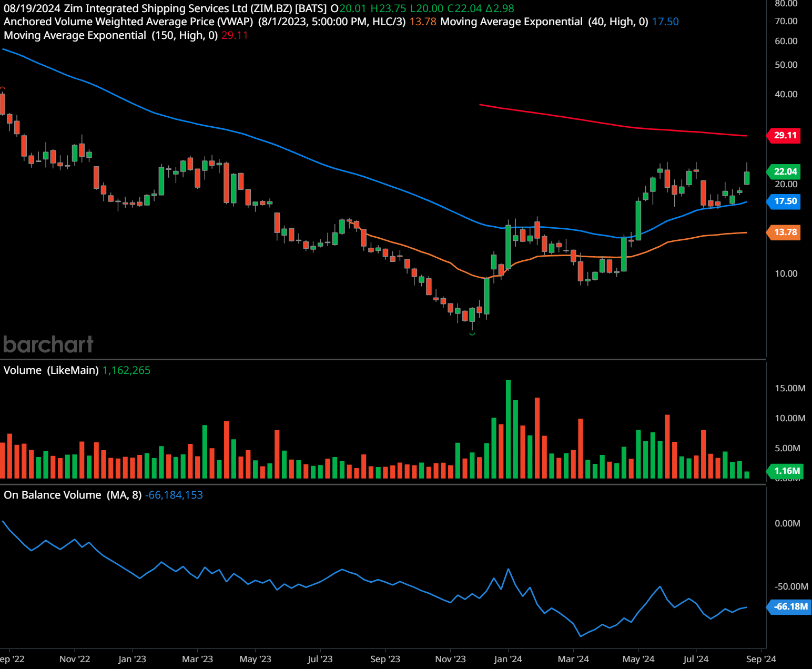The height and width of the screenshot is (669, 812).
Task: Click the 40.00 price axis label
Action: coord(786,94)
